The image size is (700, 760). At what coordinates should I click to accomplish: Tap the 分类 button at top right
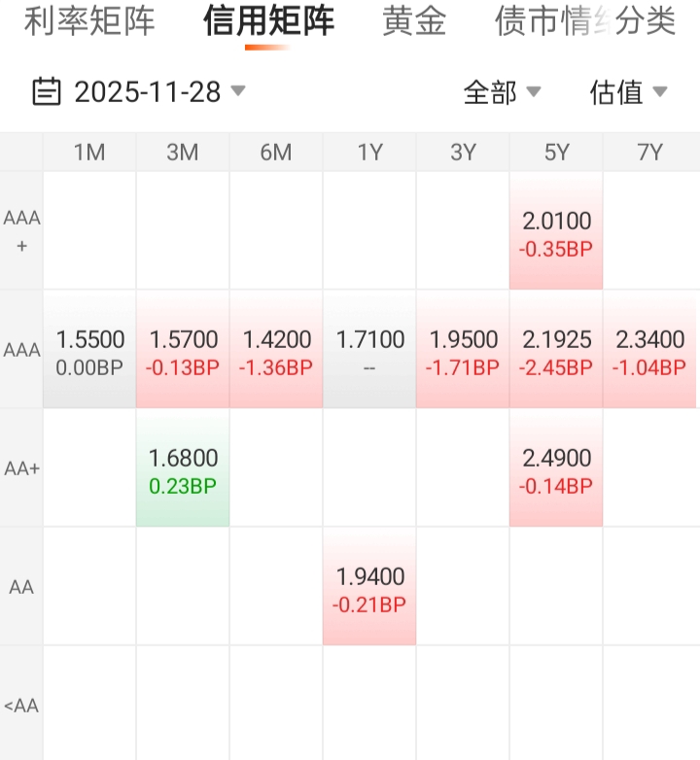coord(647,21)
